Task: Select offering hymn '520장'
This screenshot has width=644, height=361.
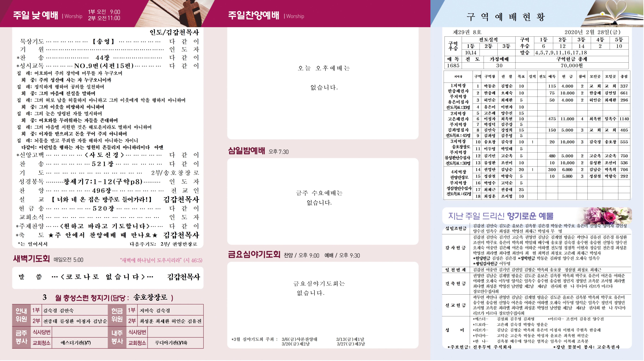Action: click(x=103, y=208)
